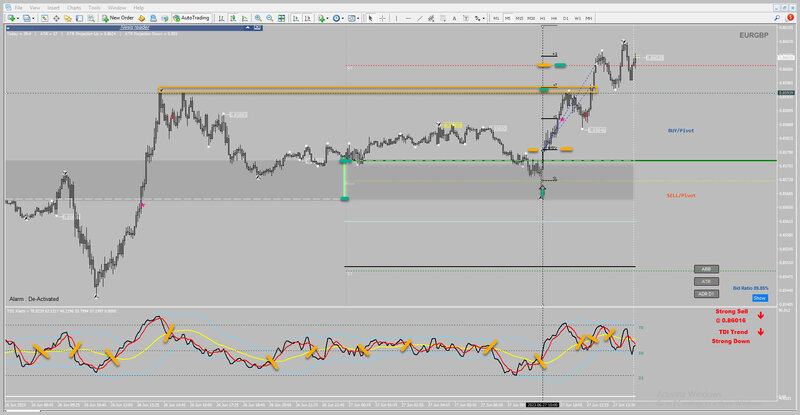This screenshot has width=800, height=415.
Task: Open the Navigator panel icon
Action: [x=67, y=18]
